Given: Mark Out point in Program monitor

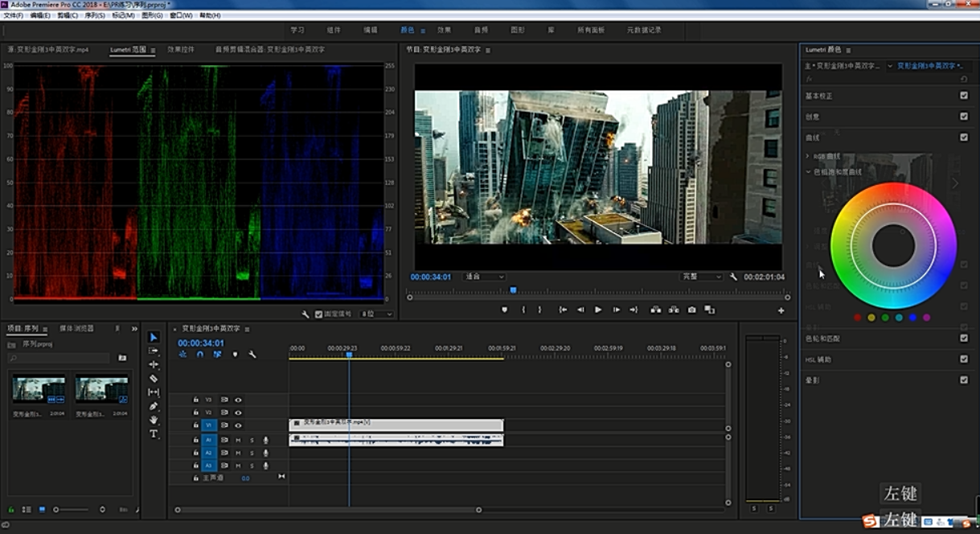Looking at the screenshot, I should coord(539,310).
